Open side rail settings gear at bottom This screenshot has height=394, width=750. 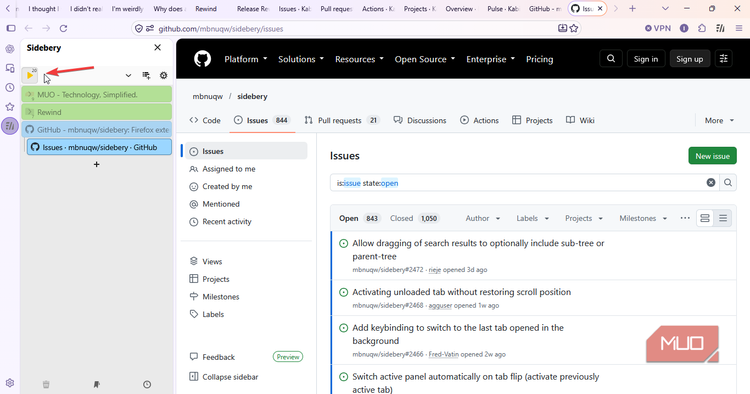click(x=10, y=383)
